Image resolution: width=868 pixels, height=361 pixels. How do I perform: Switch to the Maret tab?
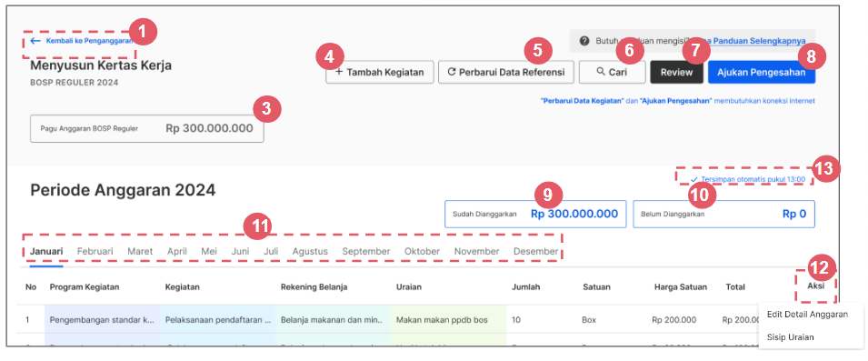click(140, 251)
